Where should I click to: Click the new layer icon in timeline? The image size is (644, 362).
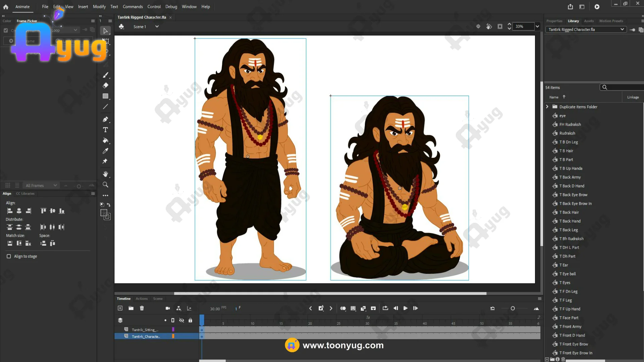click(x=120, y=308)
